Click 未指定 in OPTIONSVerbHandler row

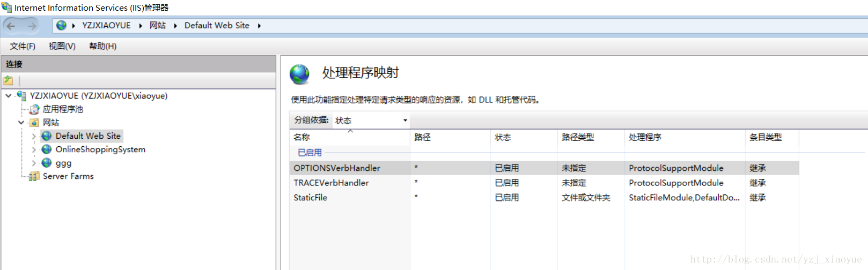(574, 168)
